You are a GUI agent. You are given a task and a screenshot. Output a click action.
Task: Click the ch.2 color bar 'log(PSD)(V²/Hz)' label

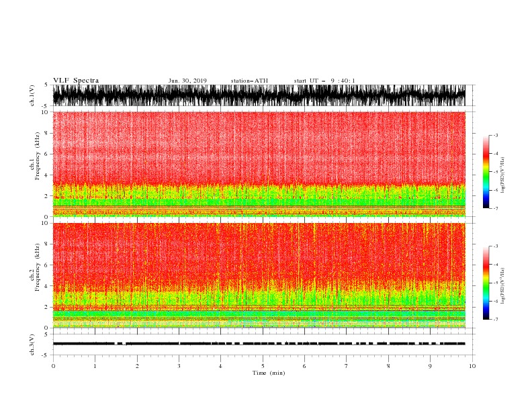[503, 286]
